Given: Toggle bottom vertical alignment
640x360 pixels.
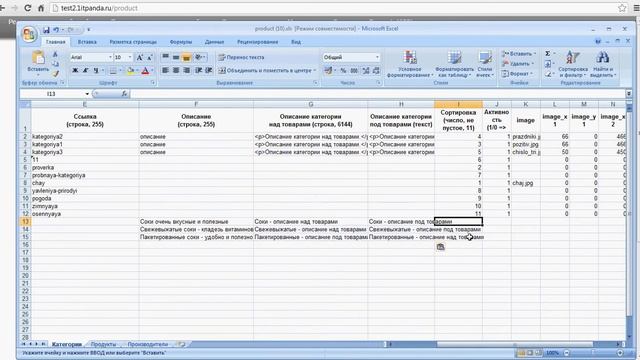Looking at the screenshot, I should (x=187, y=57).
